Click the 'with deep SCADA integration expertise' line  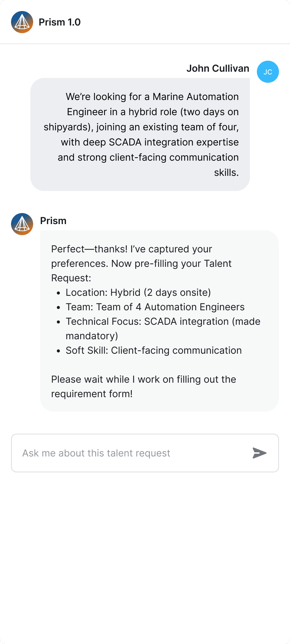150,142
